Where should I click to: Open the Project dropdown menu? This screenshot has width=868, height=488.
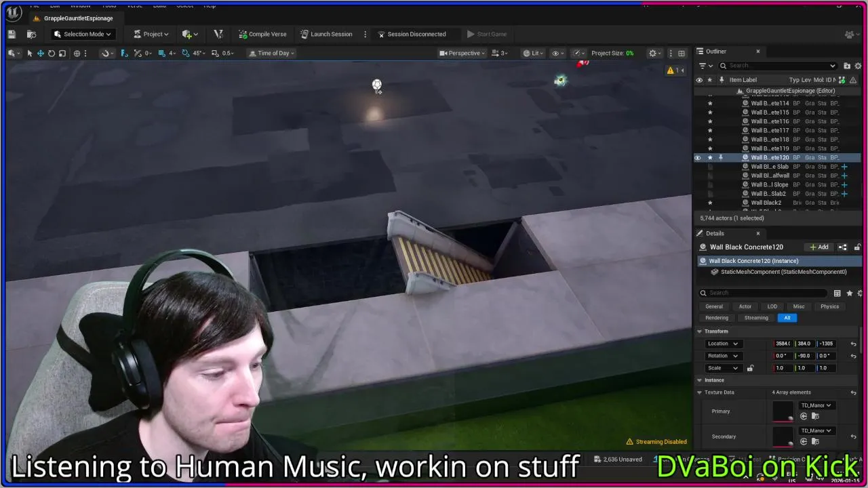151,34
